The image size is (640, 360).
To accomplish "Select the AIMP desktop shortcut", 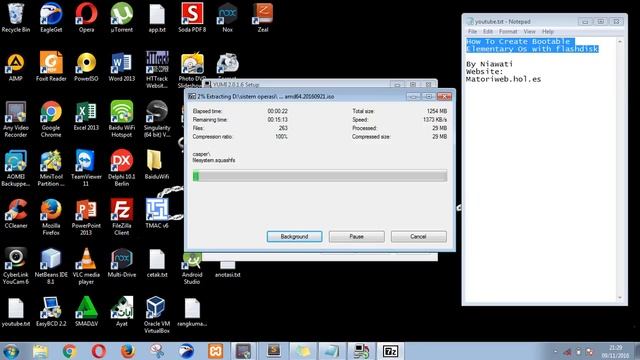I will (x=16, y=67).
